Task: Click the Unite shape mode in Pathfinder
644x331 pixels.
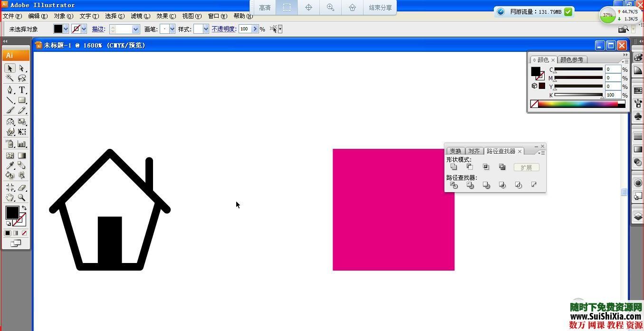Action: pos(454,167)
